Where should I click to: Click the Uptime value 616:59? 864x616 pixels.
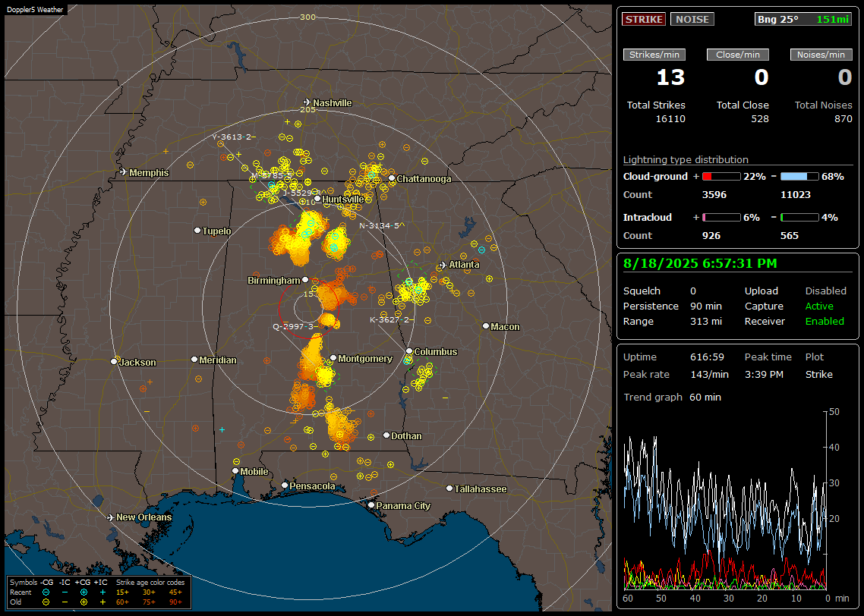707,357
